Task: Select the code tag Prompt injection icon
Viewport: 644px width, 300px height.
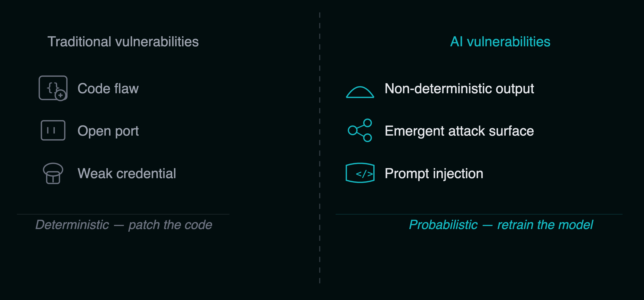Action: (x=360, y=173)
